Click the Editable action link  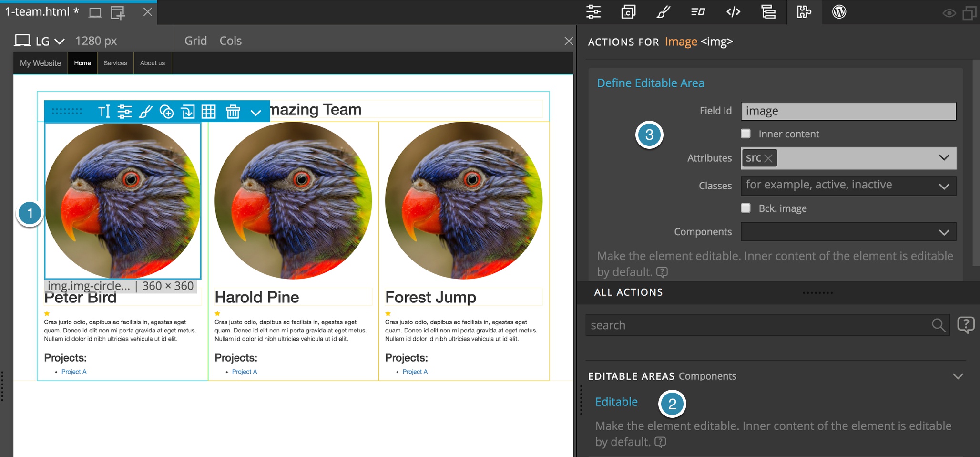(616, 402)
